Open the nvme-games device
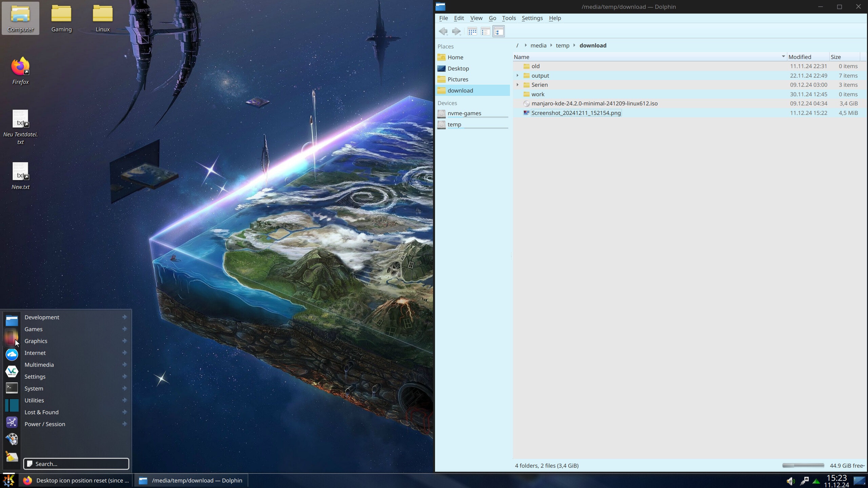868x488 pixels. click(x=472, y=114)
